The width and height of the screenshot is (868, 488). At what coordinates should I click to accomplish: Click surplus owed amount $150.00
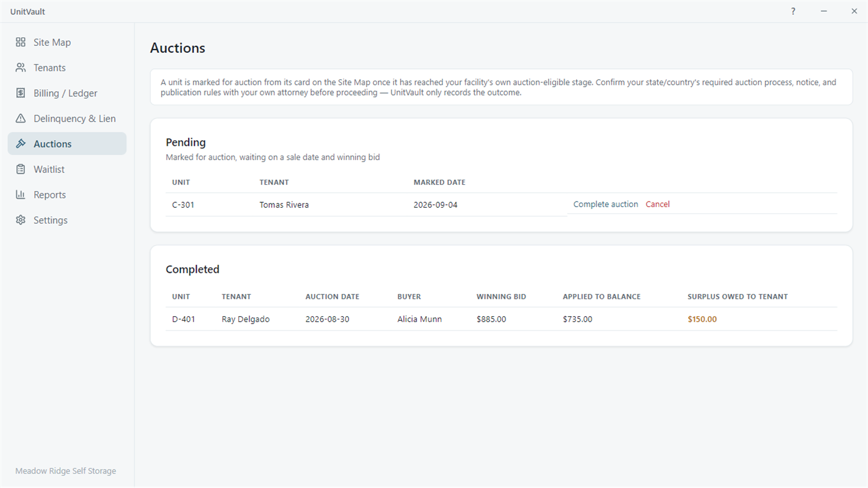pyautogui.click(x=702, y=319)
